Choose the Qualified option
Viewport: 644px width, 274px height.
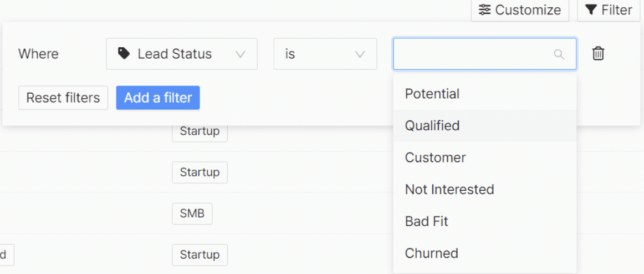coord(432,126)
